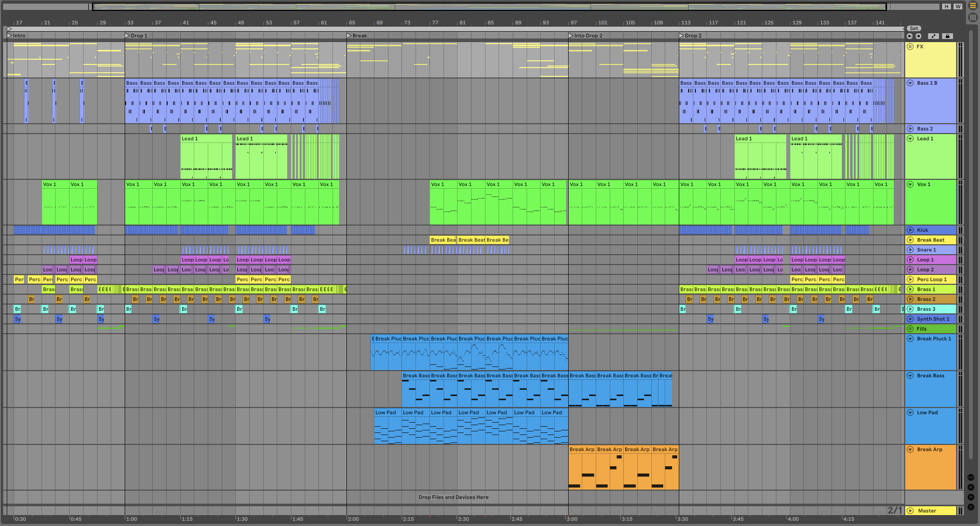Viewport: 980px width, 526px height.
Task: Toggle the I-O section show/hide button
Action: 971,478
